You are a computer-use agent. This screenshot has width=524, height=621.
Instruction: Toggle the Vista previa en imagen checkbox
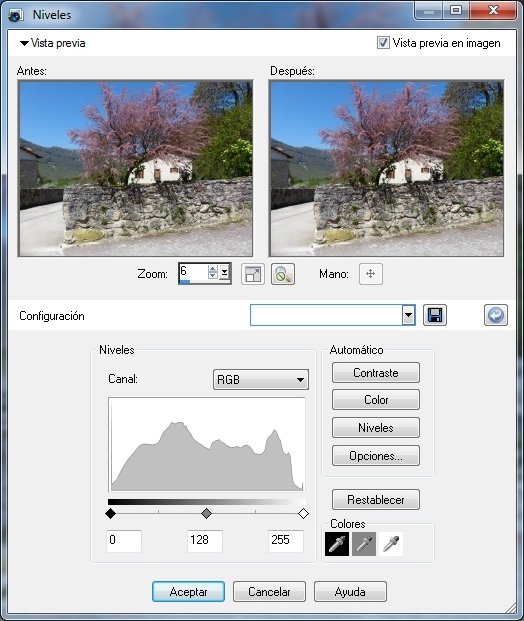(383, 42)
